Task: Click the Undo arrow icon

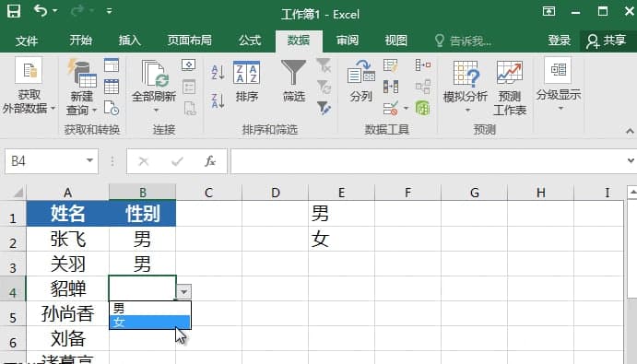Action: (x=41, y=10)
